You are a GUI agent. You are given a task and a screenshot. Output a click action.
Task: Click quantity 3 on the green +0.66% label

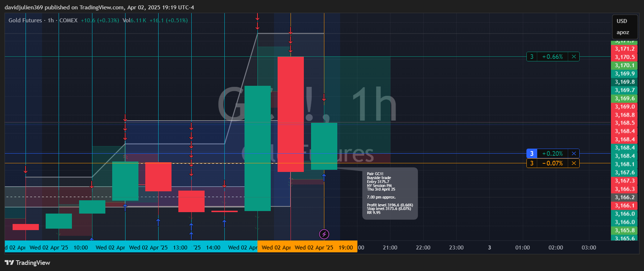point(532,57)
